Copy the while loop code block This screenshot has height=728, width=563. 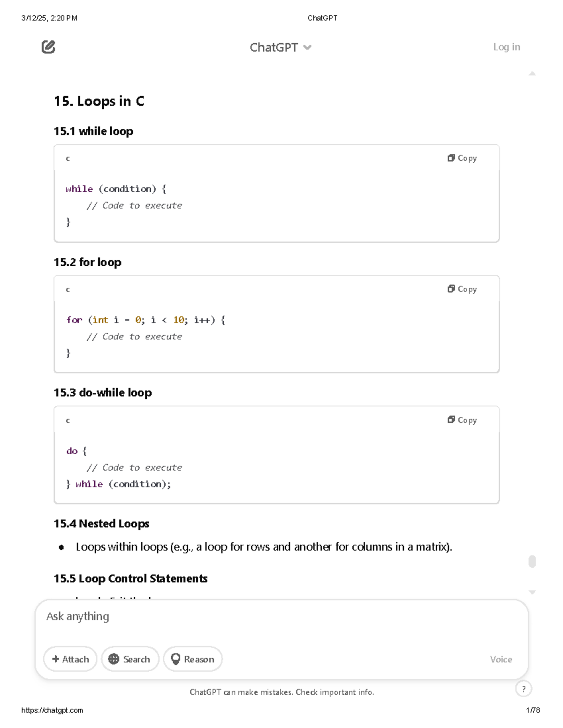462,158
